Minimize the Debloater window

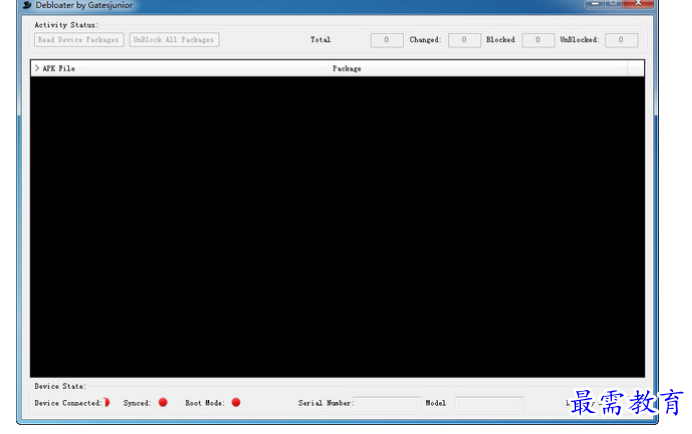point(595,4)
